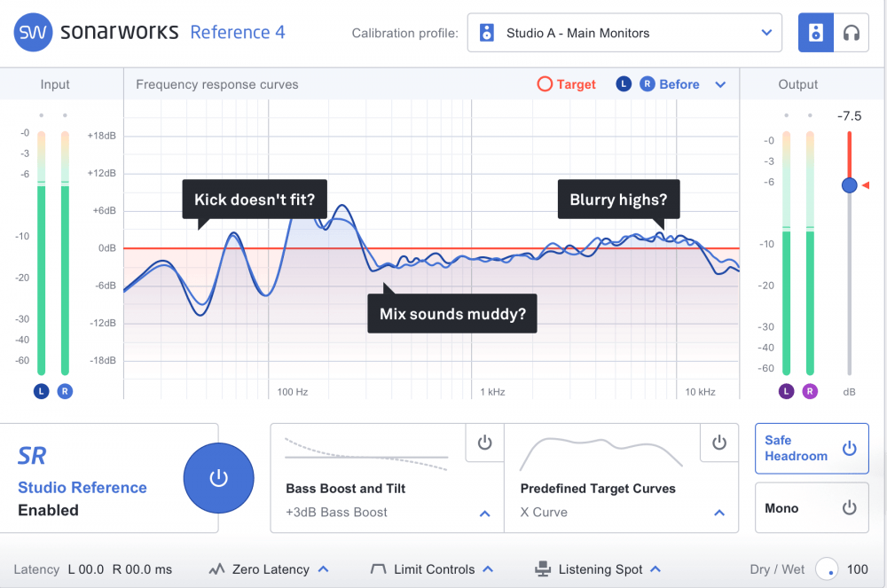The image size is (887, 588).
Task: Toggle the R channel curve badge
Action: point(647,84)
